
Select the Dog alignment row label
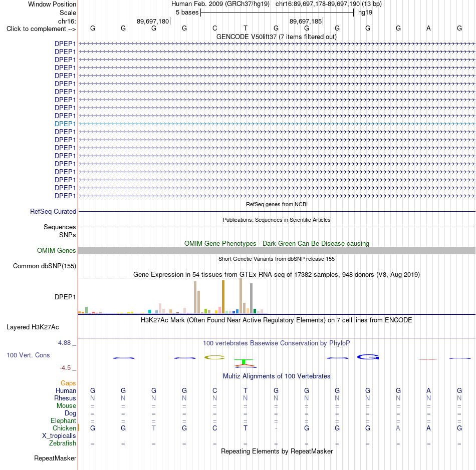[70, 413]
